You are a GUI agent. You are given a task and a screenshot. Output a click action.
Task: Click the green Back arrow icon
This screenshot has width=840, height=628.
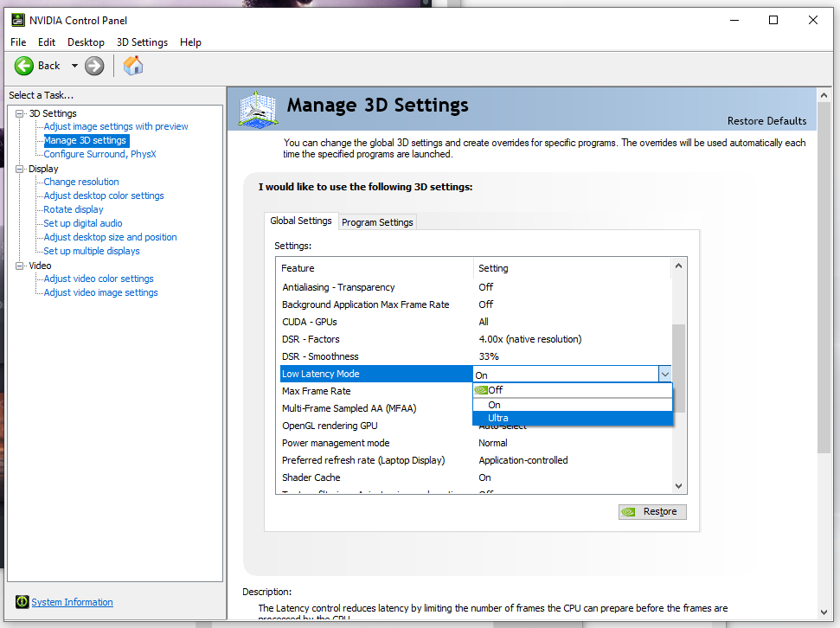click(24, 66)
